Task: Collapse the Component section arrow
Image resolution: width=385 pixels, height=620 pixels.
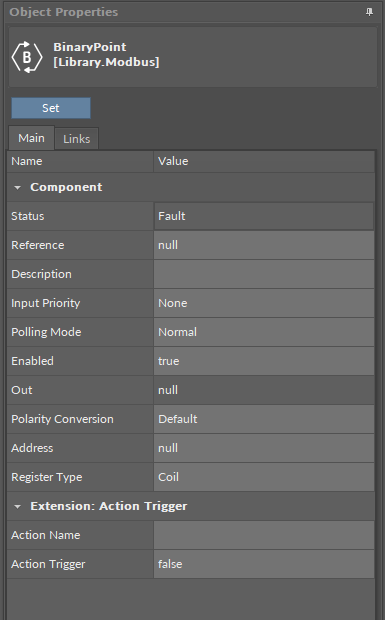Action: point(17,187)
